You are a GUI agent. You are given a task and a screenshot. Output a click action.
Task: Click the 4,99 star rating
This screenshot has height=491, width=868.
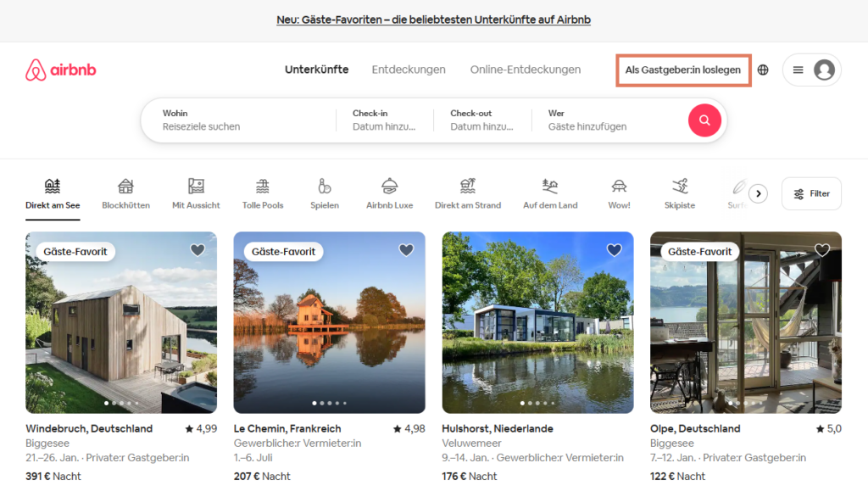point(201,428)
